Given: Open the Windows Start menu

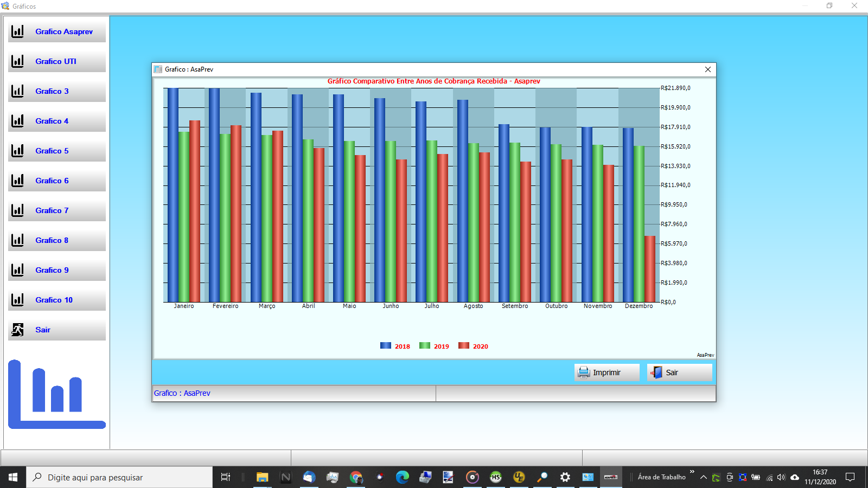Looking at the screenshot, I should (x=13, y=477).
